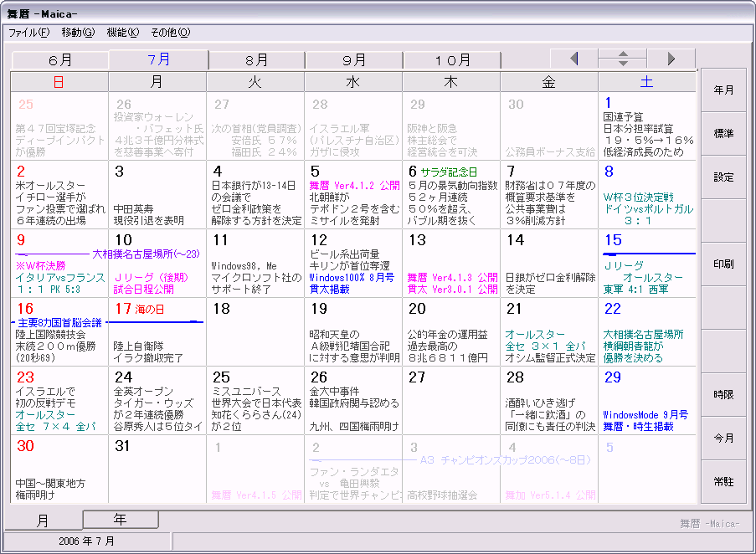Toggle the 常駐 resident button
Image resolution: width=756 pixels, height=554 pixels.
[723, 482]
